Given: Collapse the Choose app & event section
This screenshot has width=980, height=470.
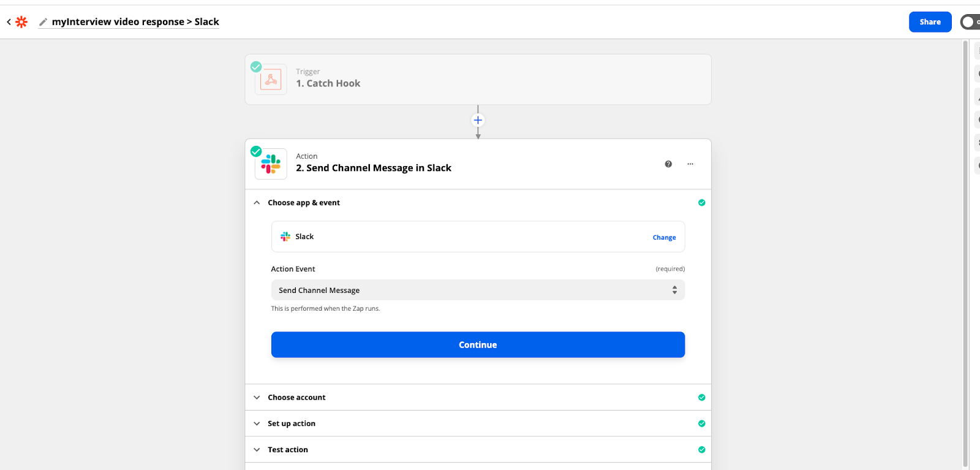Looking at the screenshot, I should 257,203.
